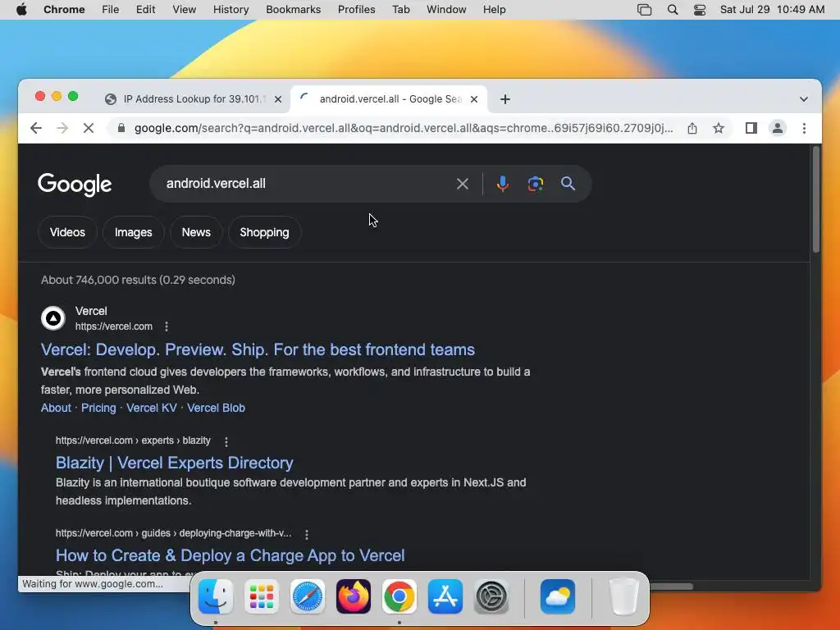Open Chrome profile avatar
This screenshot has height=630, width=840.
(x=778, y=128)
